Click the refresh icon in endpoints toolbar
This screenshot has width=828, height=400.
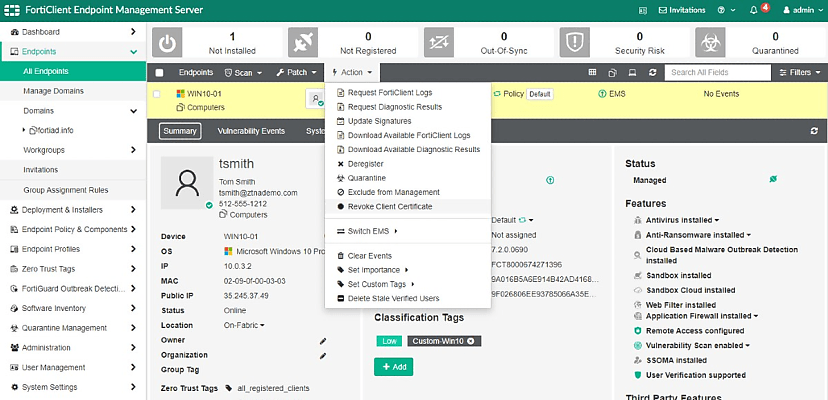pyautogui.click(x=653, y=72)
